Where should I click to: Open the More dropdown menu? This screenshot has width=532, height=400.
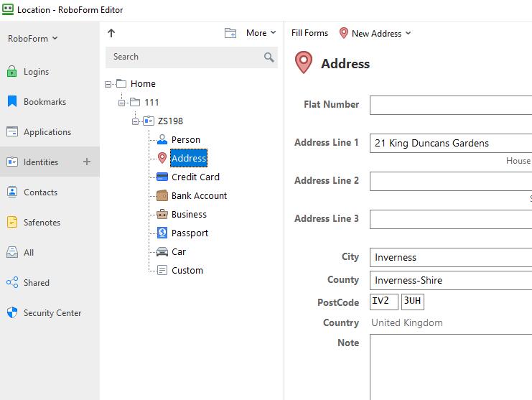coord(261,33)
